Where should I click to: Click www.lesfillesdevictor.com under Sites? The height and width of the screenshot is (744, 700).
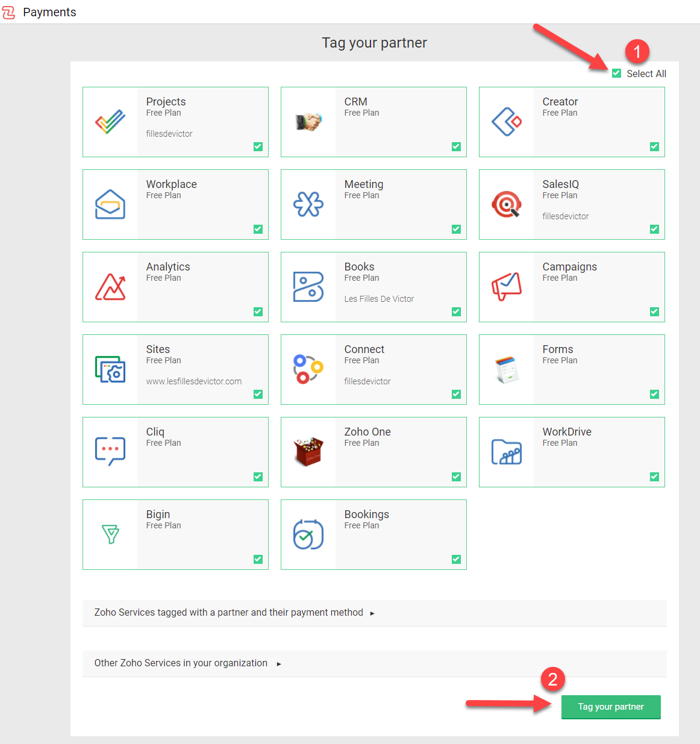[194, 381]
